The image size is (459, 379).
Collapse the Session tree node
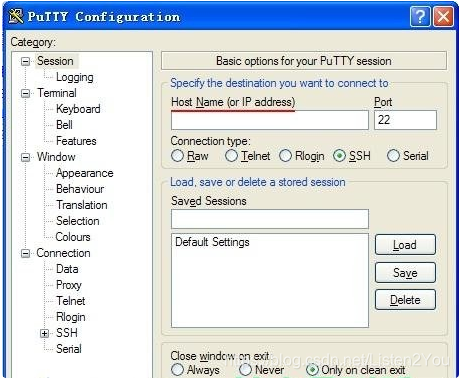coord(25,61)
